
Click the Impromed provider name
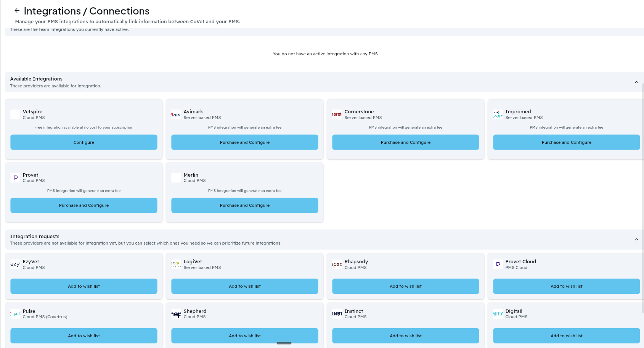(x=518, y=112)
